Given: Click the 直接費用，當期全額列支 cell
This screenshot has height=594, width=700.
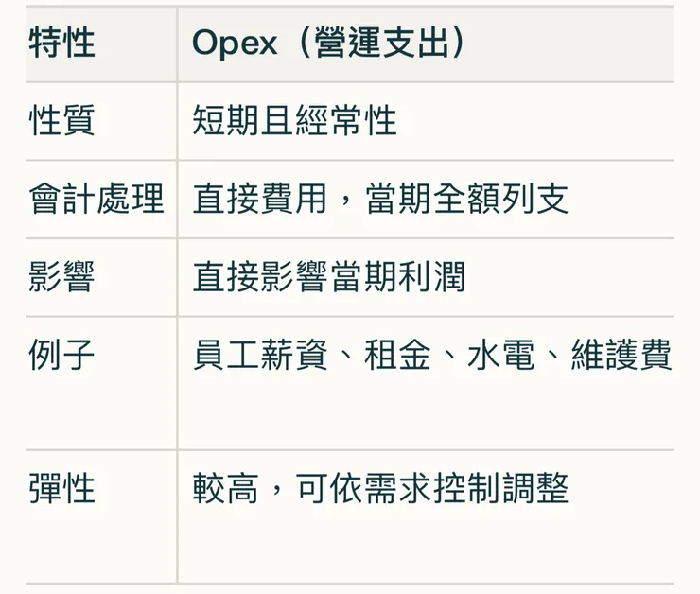Looking at the screenshot, I should coord(380,200).
